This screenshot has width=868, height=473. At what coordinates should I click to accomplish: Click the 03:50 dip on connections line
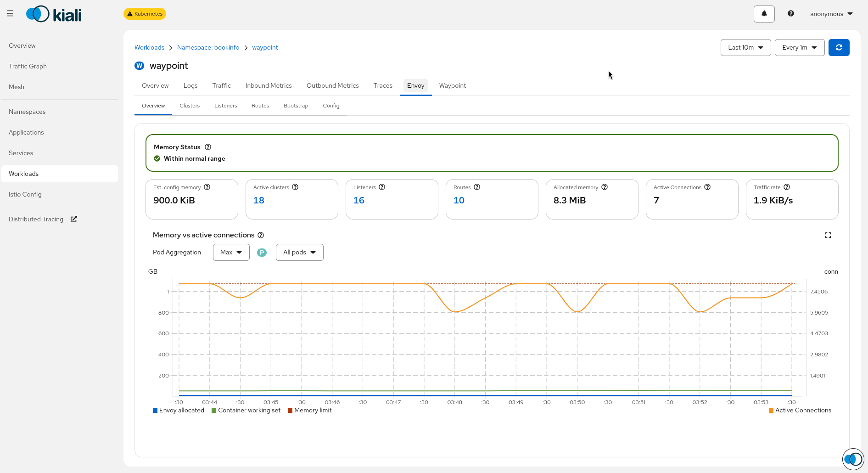[577, 312]
